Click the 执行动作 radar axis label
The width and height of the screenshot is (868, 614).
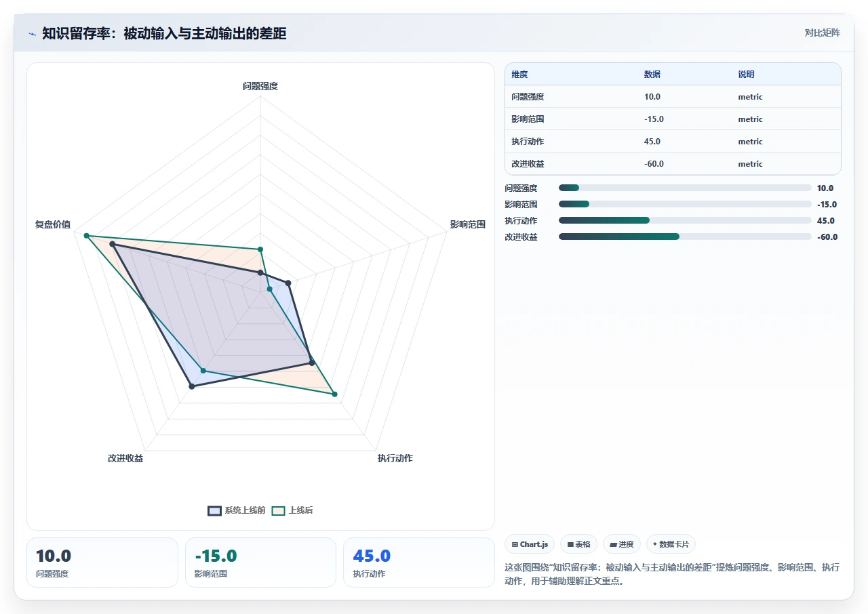(395, 459)
